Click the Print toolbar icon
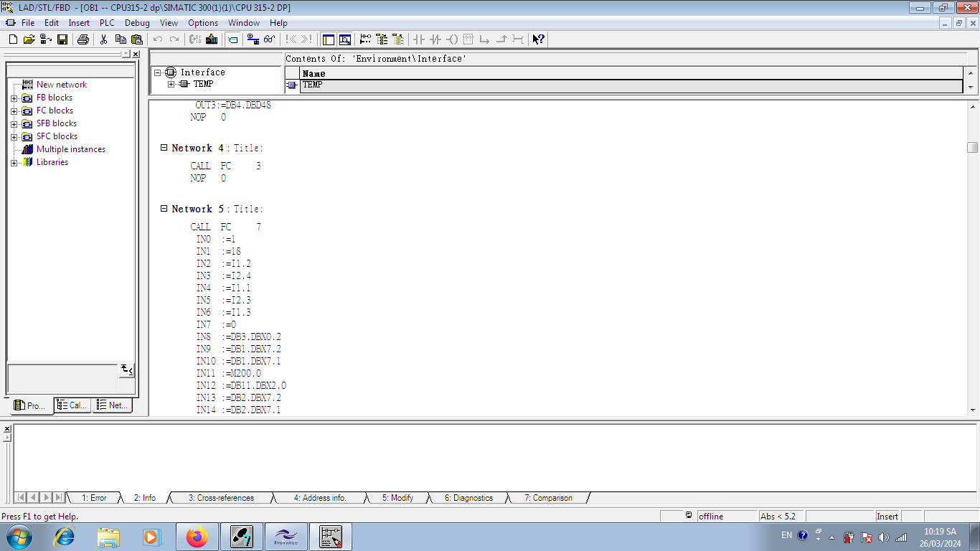The height and width of the screenshot is (551, 980). (83, 39)
